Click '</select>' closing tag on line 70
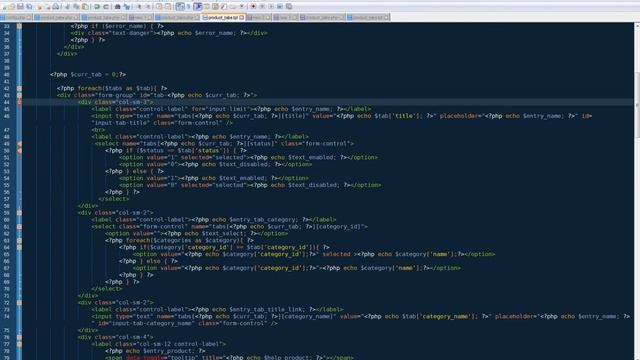Image resolution: width=640 pixels, height=360 pixels. click(x=107, y=289)
